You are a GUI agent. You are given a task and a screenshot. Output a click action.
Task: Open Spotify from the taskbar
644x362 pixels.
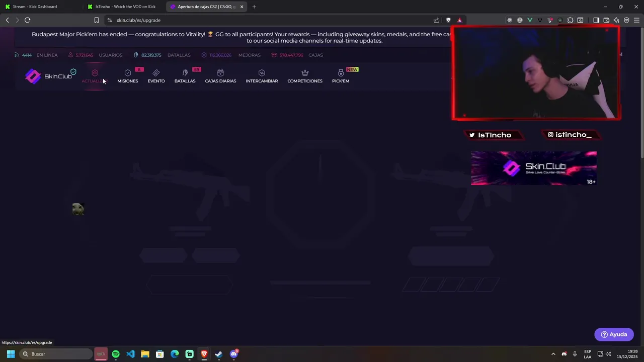coord(116,354)
